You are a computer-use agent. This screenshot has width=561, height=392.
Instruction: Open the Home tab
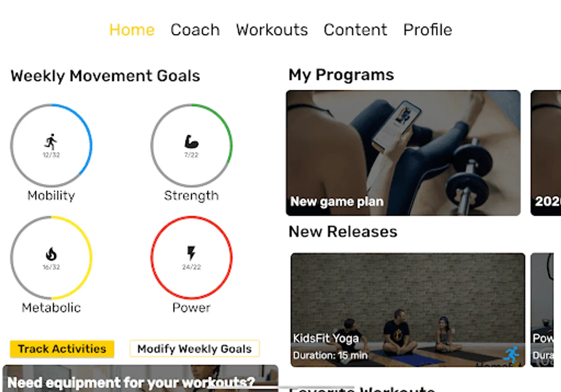pos(132,30)
